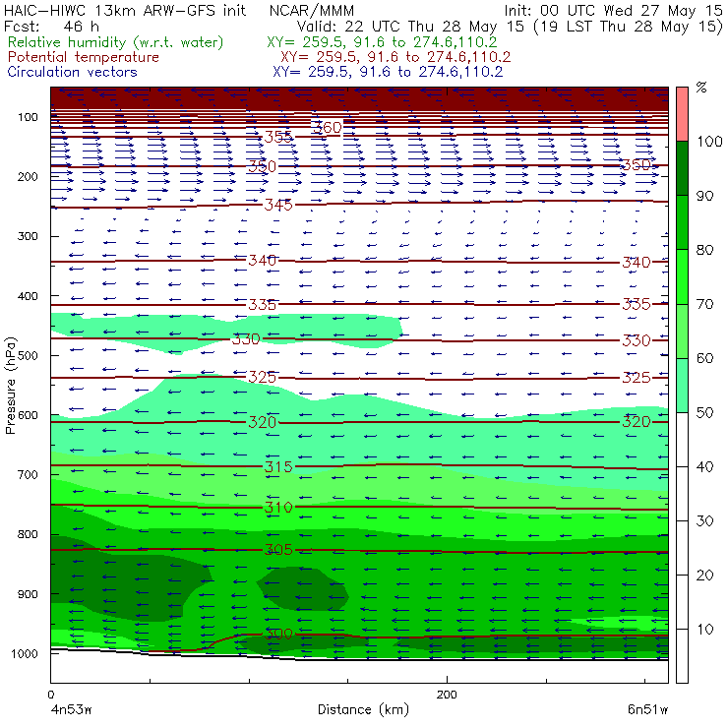Image resolution: width=728 pixels, height=728 pixels.
Task: Click the aqua 50-60 swatch on color bar
Action: [x=682, y=385]
